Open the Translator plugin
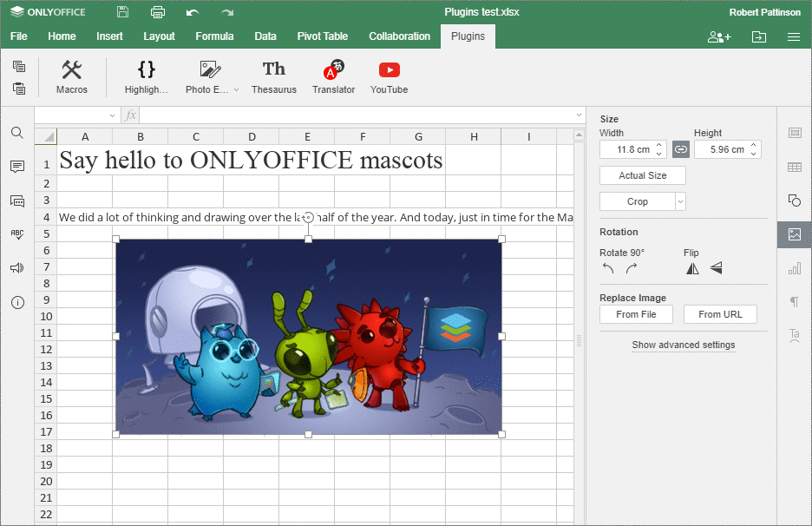The image size is (812, 526). (x=333, y=76)
